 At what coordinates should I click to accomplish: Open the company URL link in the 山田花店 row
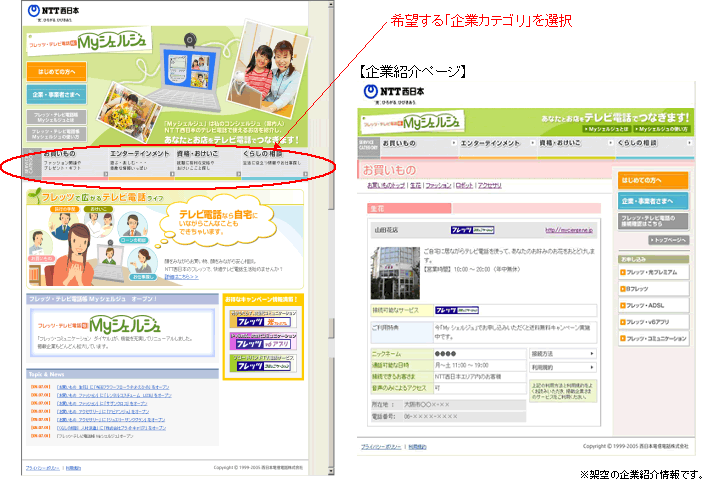(x=569, y=230)
